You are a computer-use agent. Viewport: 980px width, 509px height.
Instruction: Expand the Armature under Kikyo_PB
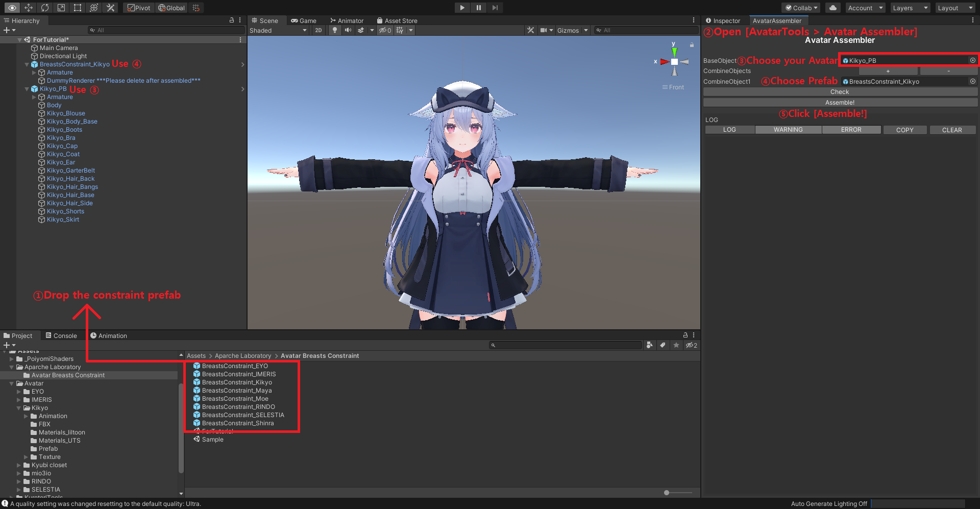[34, 97]
